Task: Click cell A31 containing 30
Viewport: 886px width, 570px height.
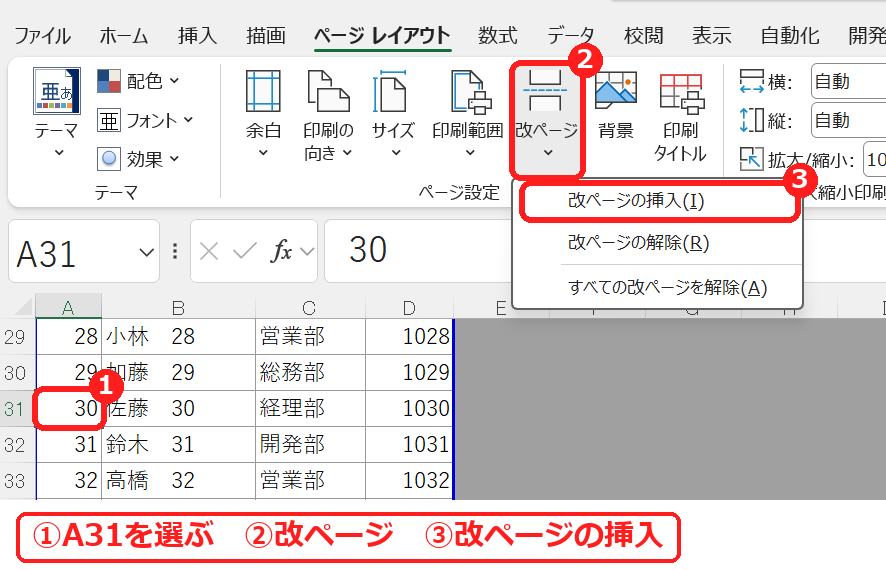Action: tap(69, 408)
